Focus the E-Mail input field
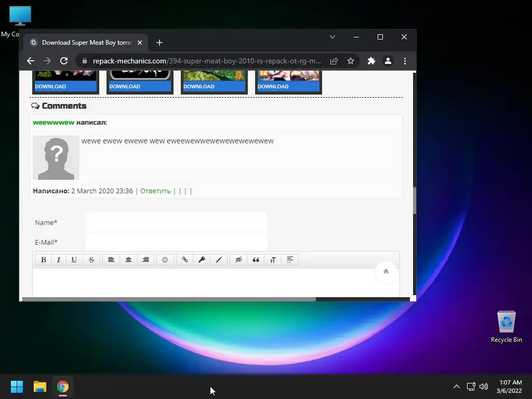This screenshot has height=399, width=532. pyautogui.click(x=176, y=242)
